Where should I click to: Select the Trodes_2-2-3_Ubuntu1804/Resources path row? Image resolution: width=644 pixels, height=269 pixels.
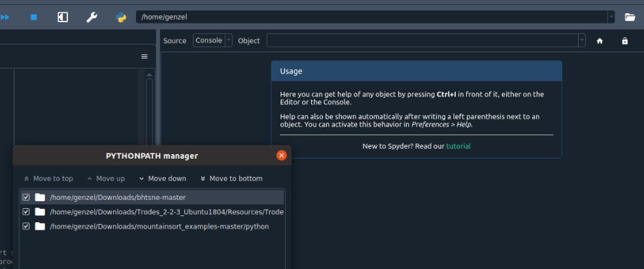coord(152,212)
